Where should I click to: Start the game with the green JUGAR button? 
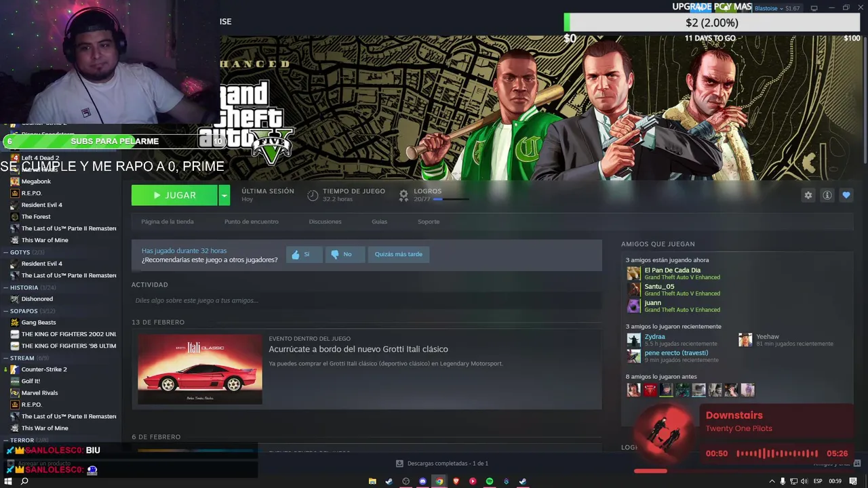point(174,195)
